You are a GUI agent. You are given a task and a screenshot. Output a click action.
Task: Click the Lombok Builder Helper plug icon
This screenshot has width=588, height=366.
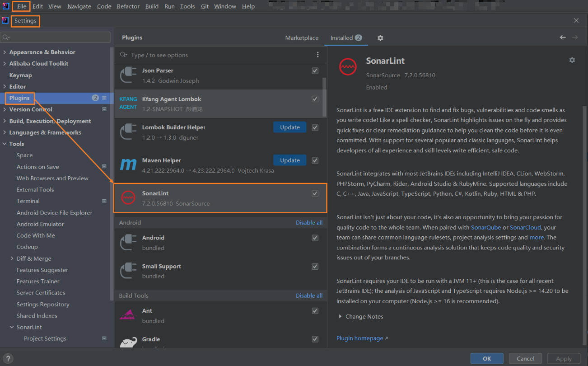coord(128,132)
